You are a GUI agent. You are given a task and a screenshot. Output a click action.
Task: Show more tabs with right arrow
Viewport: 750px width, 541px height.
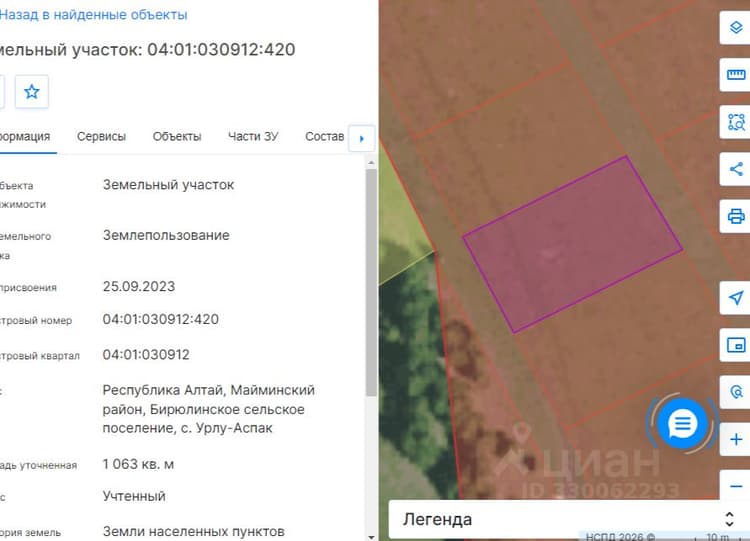coord(362,138)
